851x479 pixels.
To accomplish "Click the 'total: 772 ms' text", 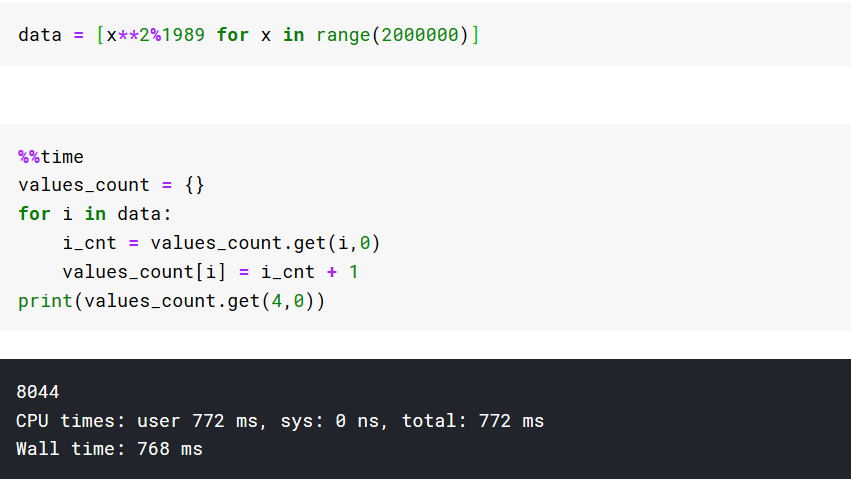I will 473,421.
